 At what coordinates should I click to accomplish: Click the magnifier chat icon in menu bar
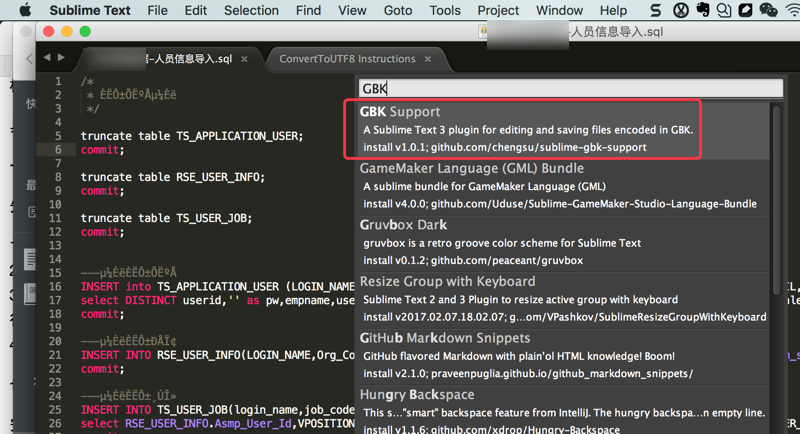coord(723,10)
